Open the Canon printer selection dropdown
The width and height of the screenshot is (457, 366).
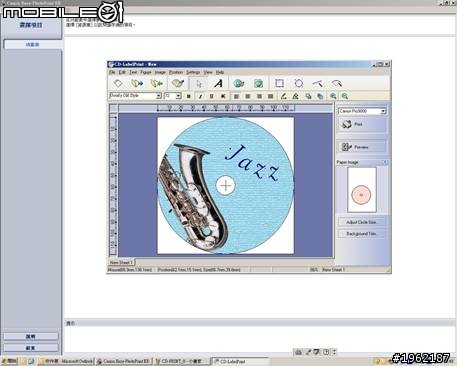(383, 111)
